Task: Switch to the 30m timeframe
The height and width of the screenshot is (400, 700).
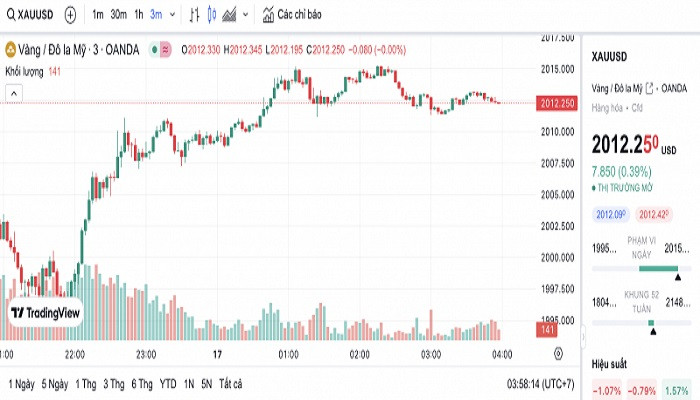Action: [x=118, y=15]
